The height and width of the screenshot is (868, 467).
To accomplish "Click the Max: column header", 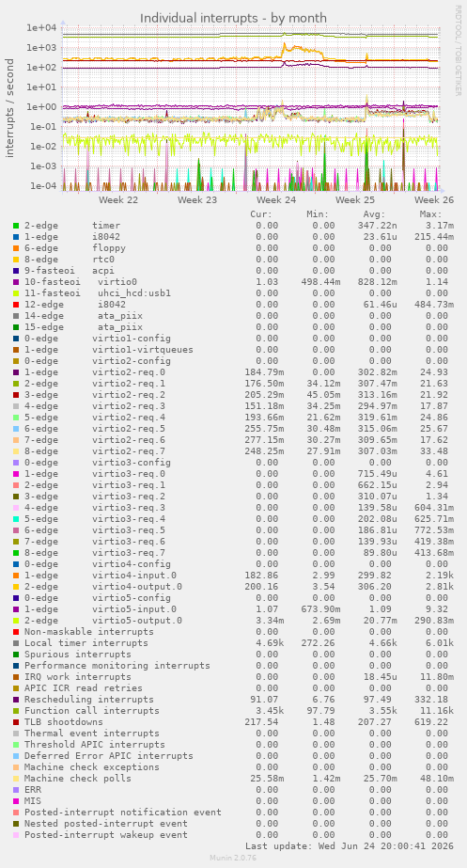I will pos(430,214).
